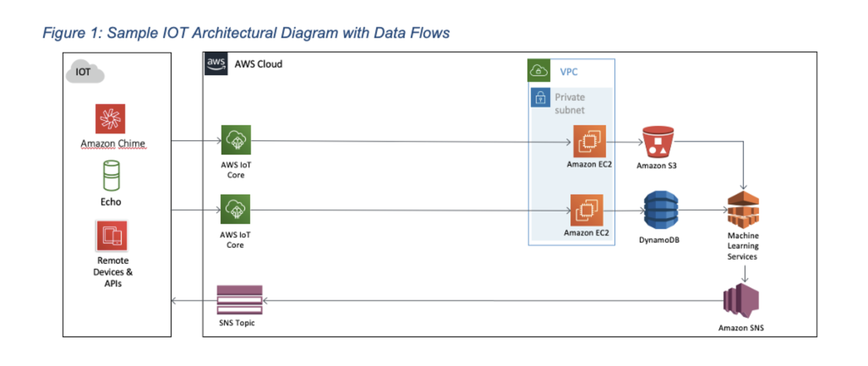The width and height of the screenshot is (868, 366).
Task: Select the Machine Learning Services icon
Action: (743, 209)
